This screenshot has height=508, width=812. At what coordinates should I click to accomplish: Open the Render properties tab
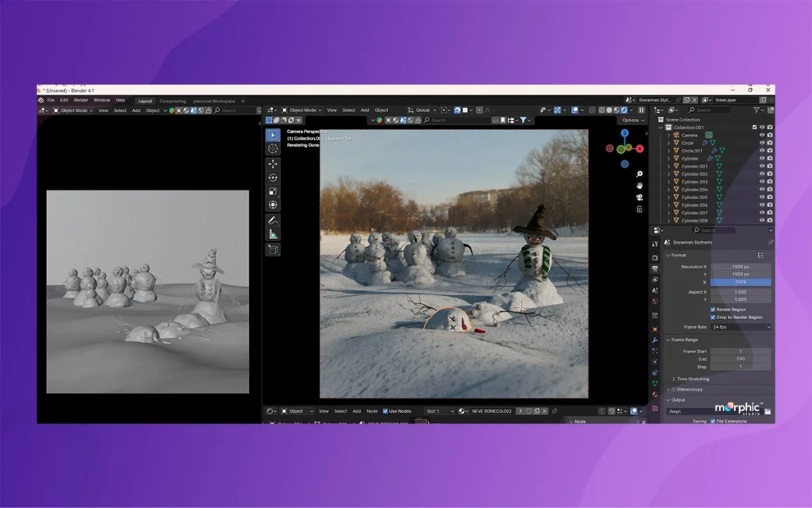click(655, 258)
